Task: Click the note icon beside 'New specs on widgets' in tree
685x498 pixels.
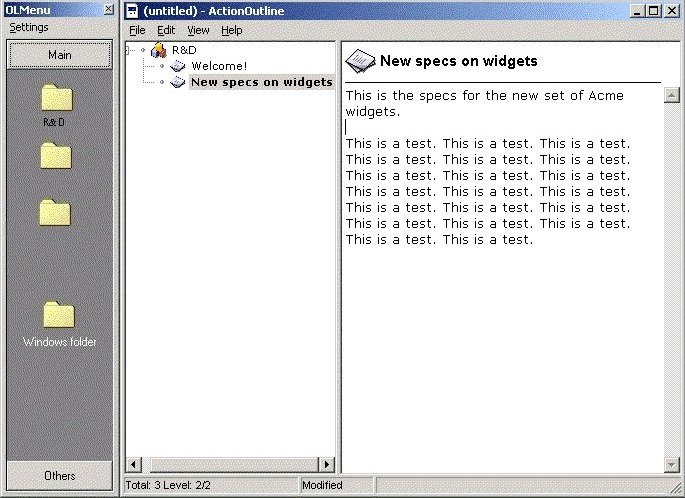Action: (x=177, y=82)
